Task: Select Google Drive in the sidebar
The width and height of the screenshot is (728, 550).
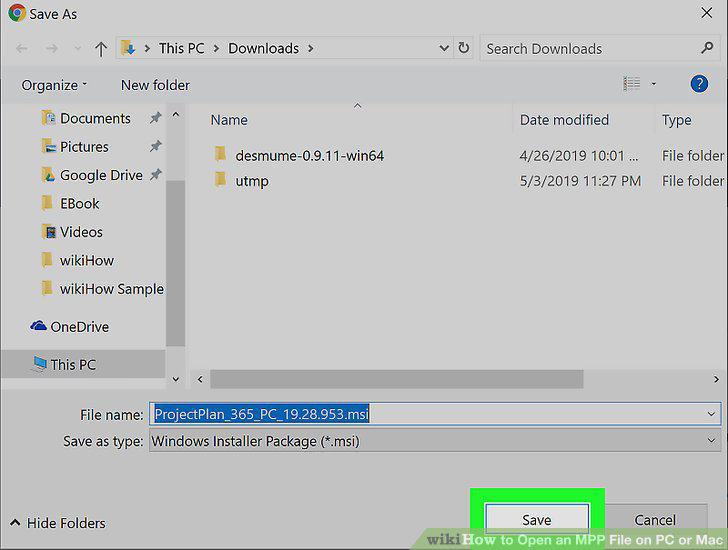Action: tap(101, 175)
